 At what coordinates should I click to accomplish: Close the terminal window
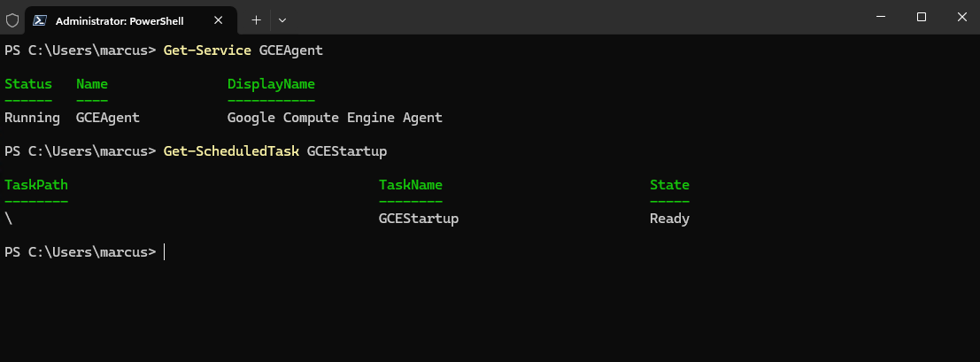pos(962,17)
